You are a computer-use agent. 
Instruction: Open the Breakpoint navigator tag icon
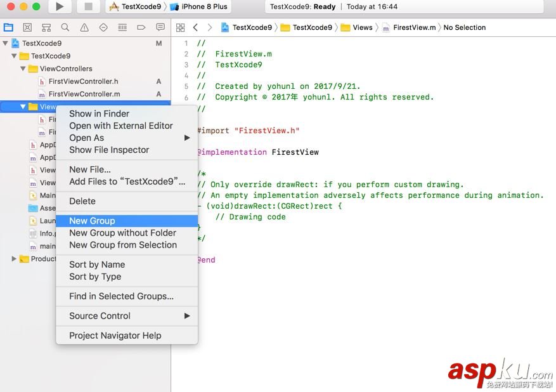click(x=140, y=27)
